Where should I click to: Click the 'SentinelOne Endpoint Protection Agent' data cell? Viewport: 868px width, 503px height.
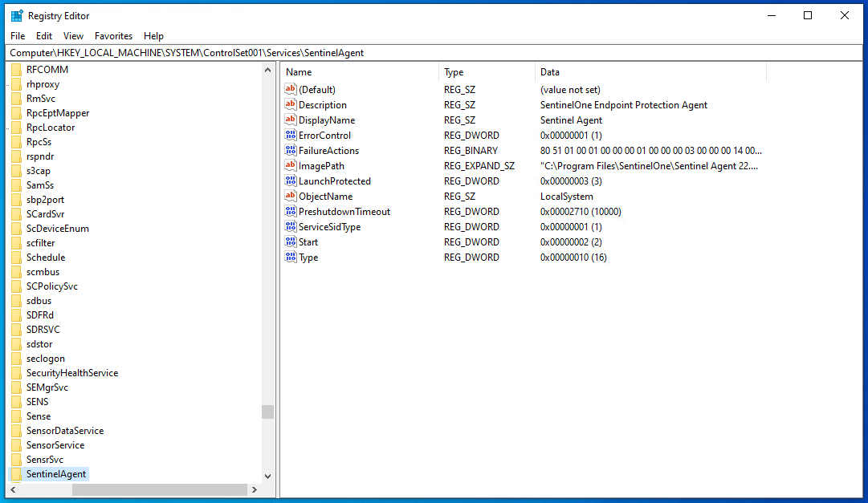(624, 104)
